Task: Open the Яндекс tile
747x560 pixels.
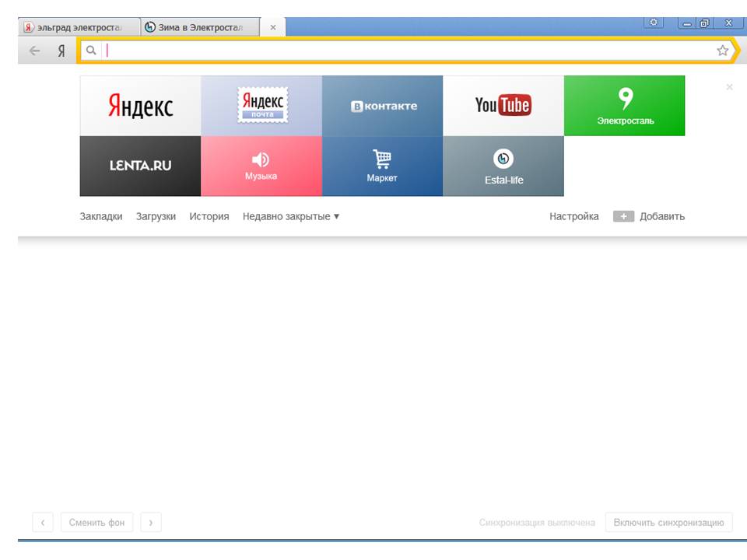Action: point(140,106)
